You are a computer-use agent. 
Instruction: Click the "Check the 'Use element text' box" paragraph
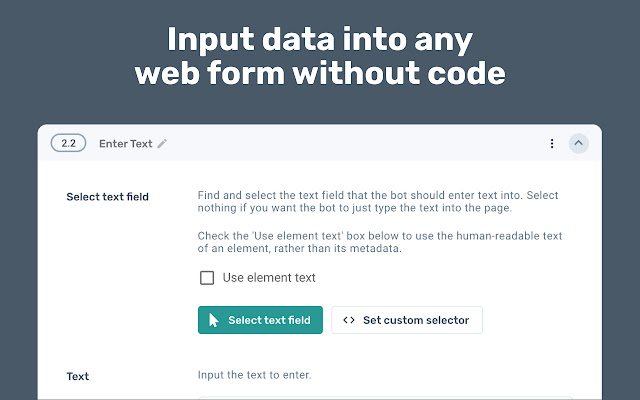click(x=380, y=242)
